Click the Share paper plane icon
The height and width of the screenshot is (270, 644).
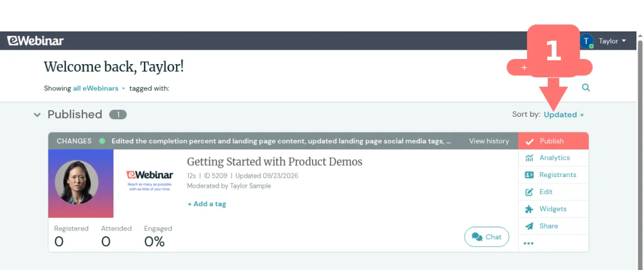click(529, 226)
